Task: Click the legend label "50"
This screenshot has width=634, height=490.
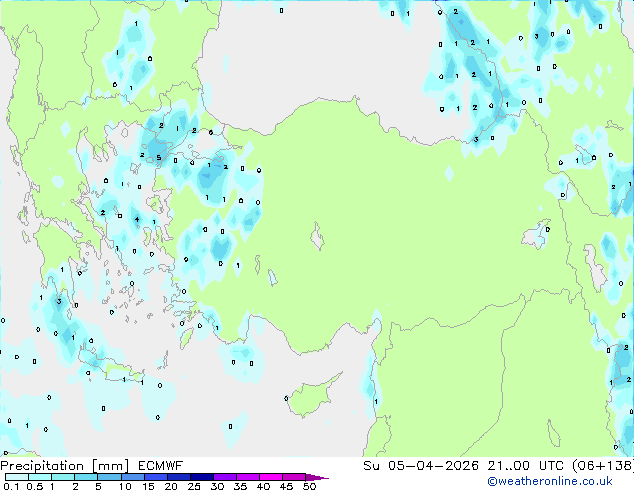Action: pos(310,486)
